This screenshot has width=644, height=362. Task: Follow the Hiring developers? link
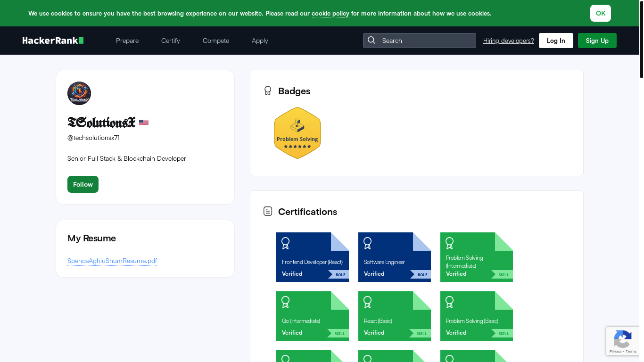tap(509, 41)
